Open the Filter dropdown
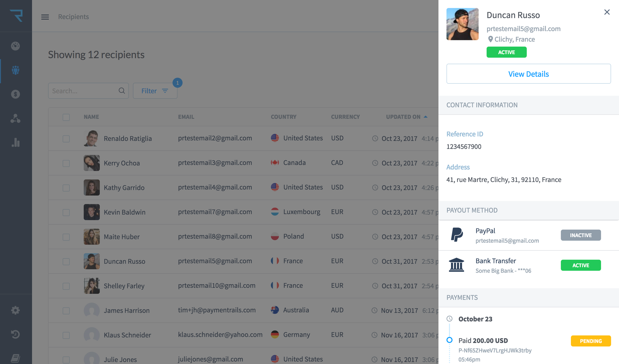 click(x=155, y=91)
